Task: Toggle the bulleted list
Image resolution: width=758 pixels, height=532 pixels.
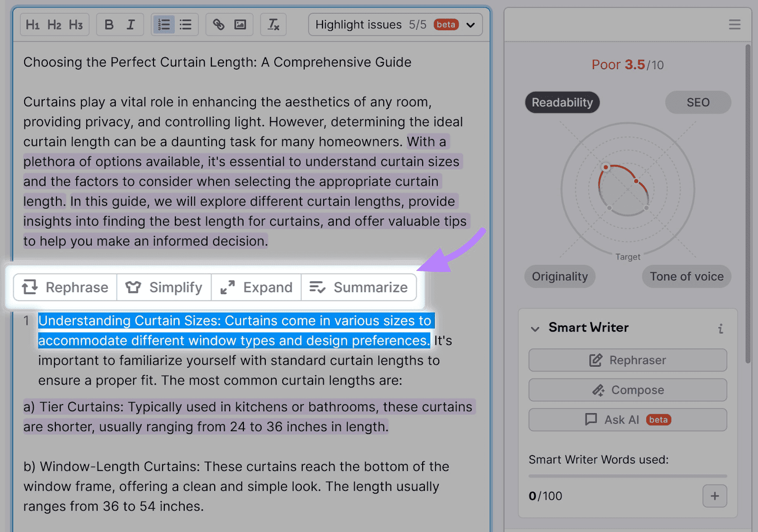Action: [185, 24]
